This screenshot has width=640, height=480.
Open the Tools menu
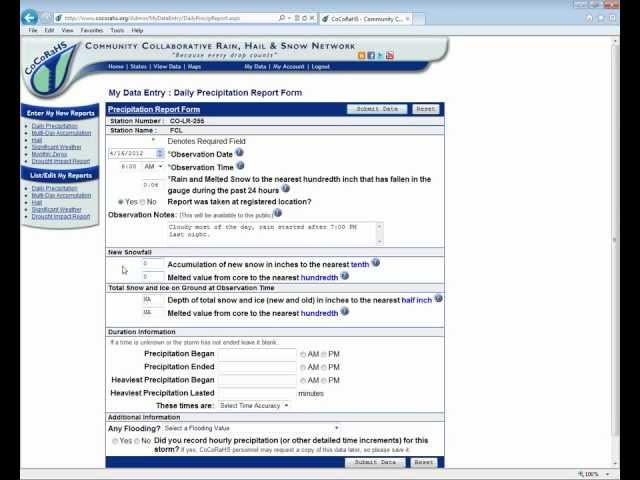[117, 30]
